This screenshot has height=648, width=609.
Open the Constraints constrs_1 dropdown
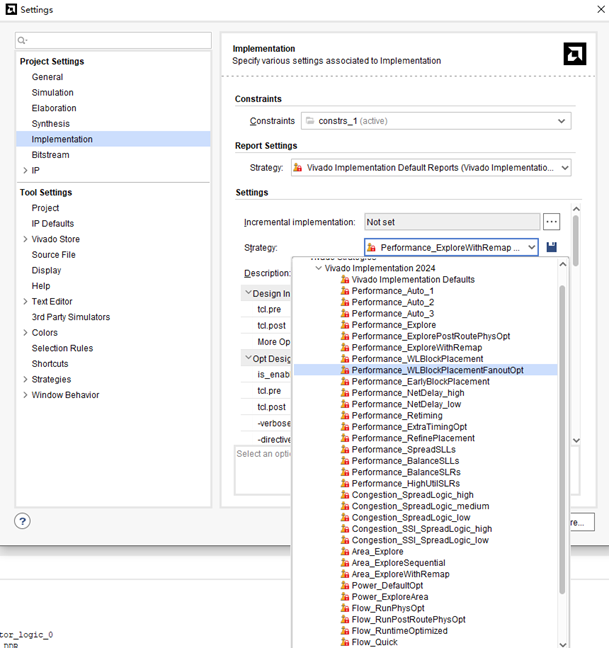coord(436,121)
